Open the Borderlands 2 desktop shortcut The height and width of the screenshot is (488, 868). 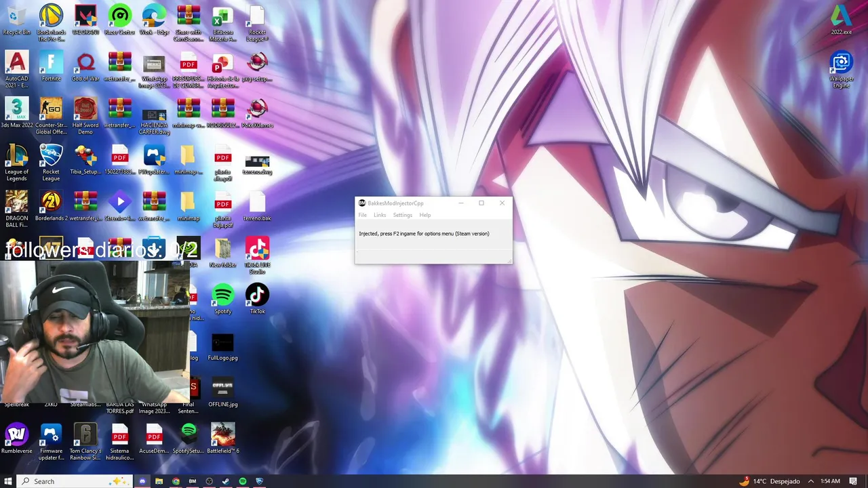pos(51,206)
